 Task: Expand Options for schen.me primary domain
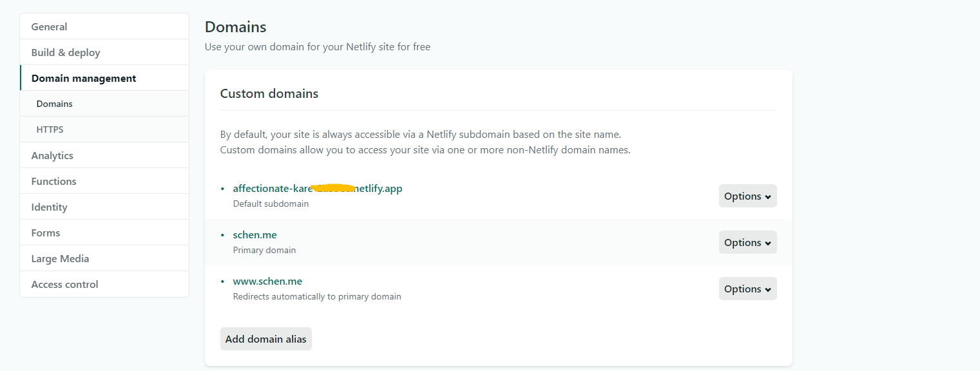(747, 242)
